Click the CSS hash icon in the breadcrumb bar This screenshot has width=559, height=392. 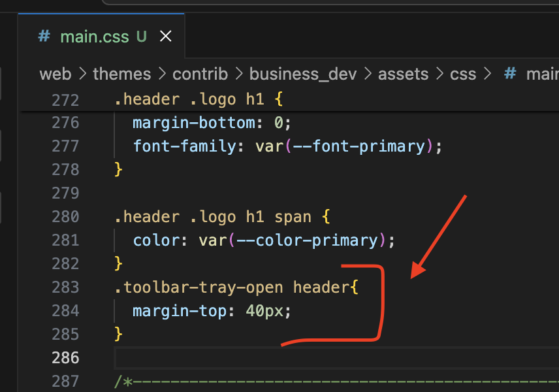509,74
